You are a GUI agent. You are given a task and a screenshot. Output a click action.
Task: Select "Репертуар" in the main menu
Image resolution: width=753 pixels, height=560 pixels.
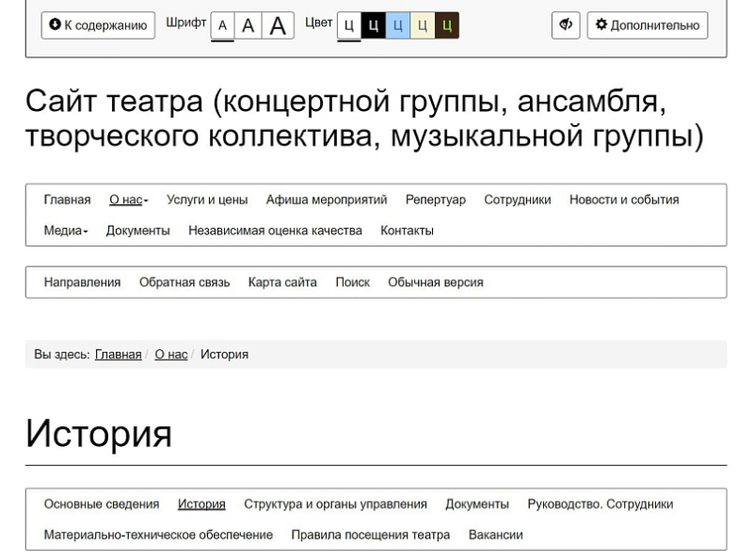pyautogui.click(x=436, y=200)
